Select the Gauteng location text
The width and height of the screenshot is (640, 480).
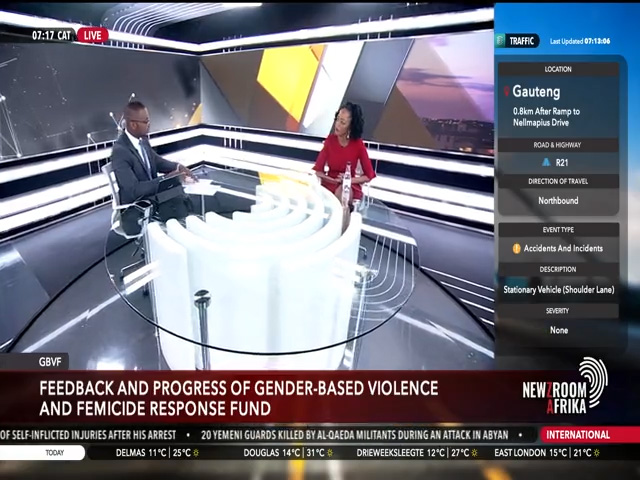tap(536, 91)
